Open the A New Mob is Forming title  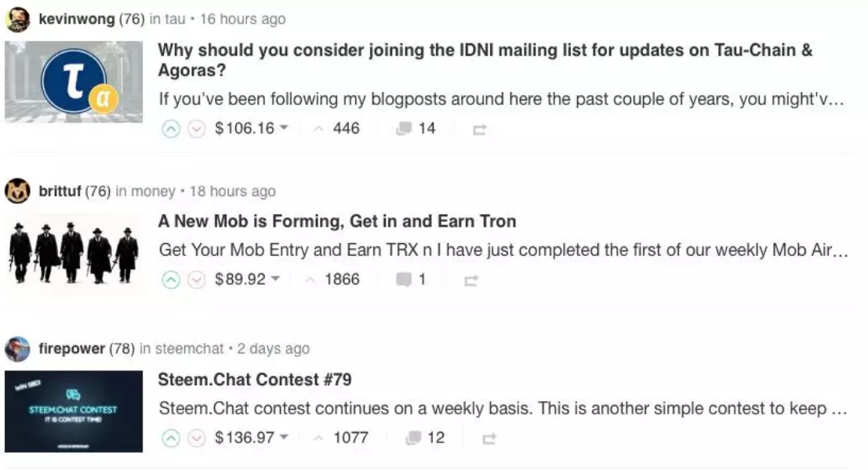337,221
